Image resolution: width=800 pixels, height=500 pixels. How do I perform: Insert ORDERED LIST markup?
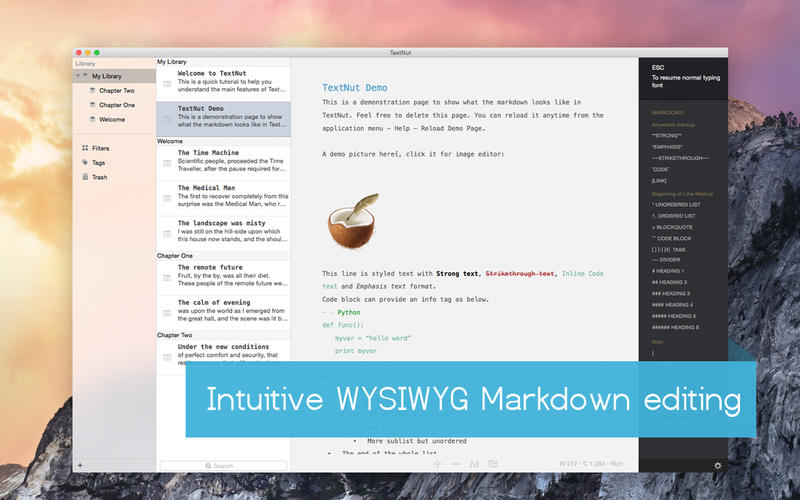[x=673, y=216]
